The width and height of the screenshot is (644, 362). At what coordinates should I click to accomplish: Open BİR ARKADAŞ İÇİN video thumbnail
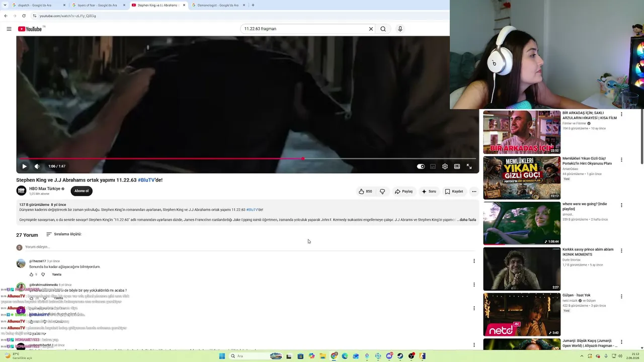[x=522, y=132]
